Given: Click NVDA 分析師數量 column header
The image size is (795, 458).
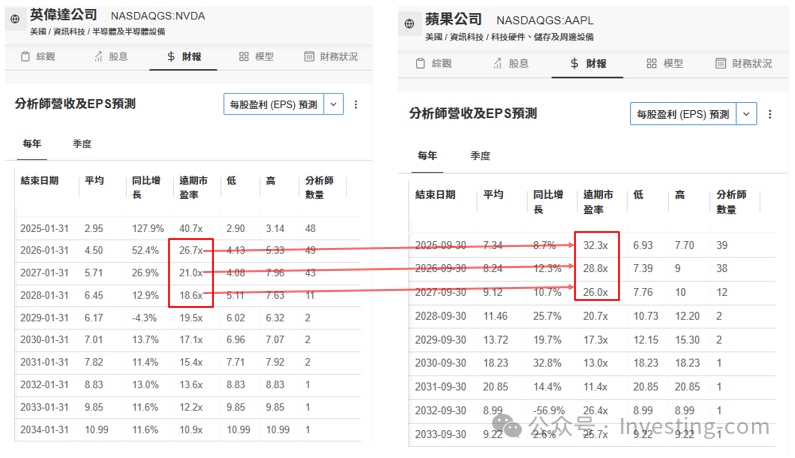Looking at the screenshot, I should pyautogui.click(x=319, y=188).
